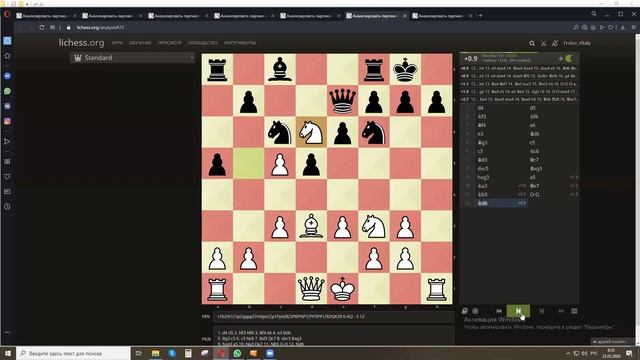Screen dimensions: 640x360
Task: Open the ИГРА menu
Action: 117,43
